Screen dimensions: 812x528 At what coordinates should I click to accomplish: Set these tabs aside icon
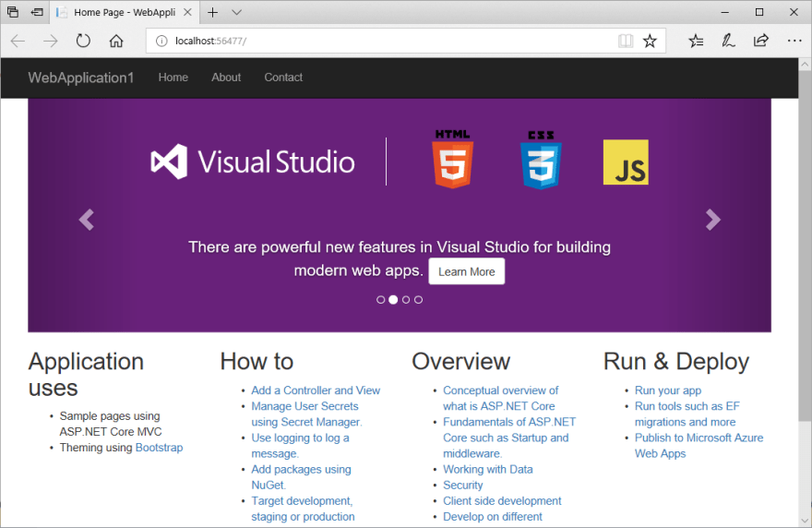pos(37,12)
